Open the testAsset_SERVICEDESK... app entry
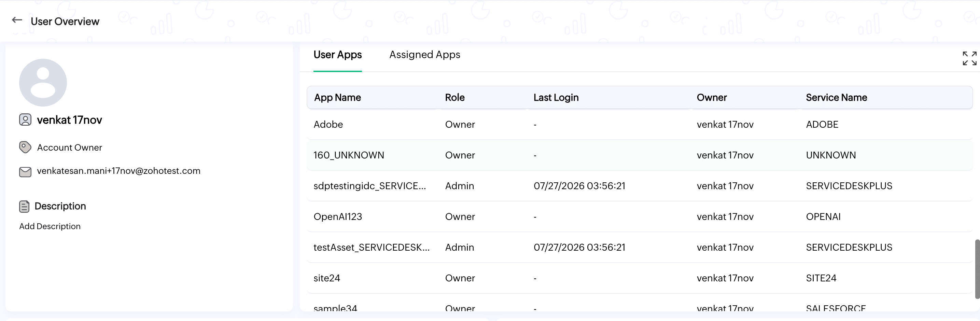This screenshot has height=321, width=980. 371,248
